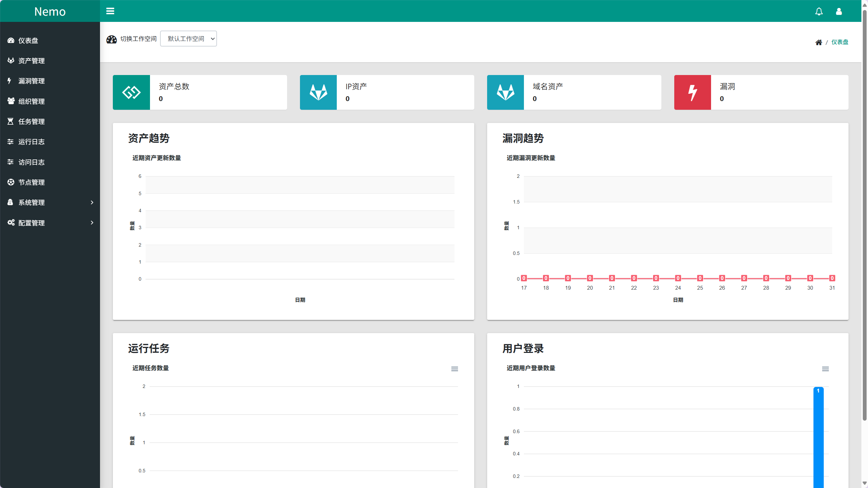Click the page vertical scrollbar
The width and height of the screenshot is (868, 488).
click(864, 215)
